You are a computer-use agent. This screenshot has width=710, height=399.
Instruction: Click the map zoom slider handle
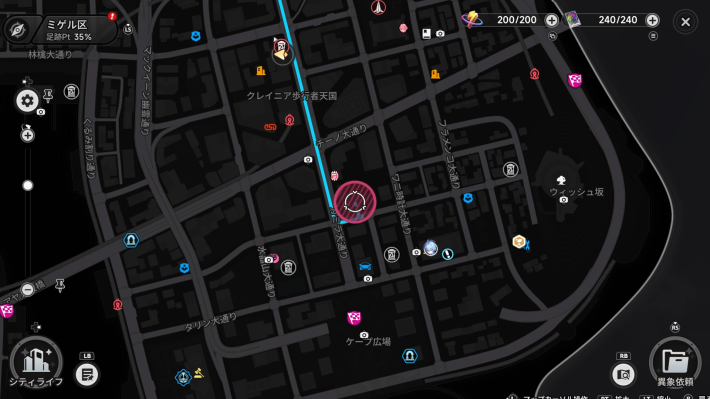(x=28, y=185)
